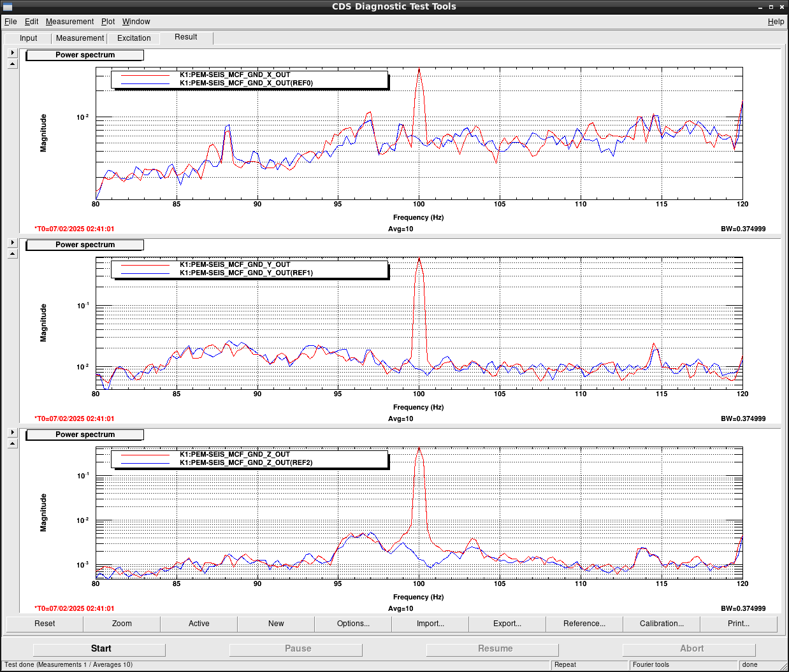This screenshot has width=789, height=672.
Task: Open the Measurement menu
Action: (x=69, y=22)
